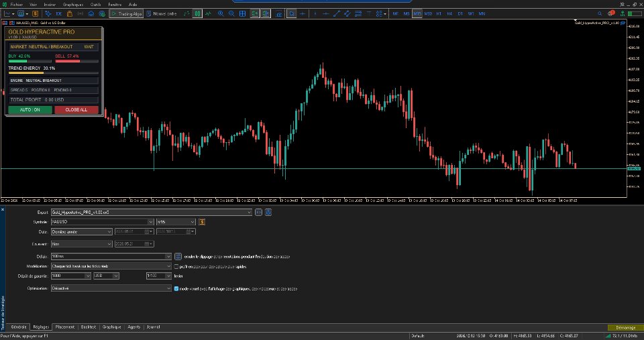
Task: Open the new chart icon in toolbar
Action: [8, 13]
